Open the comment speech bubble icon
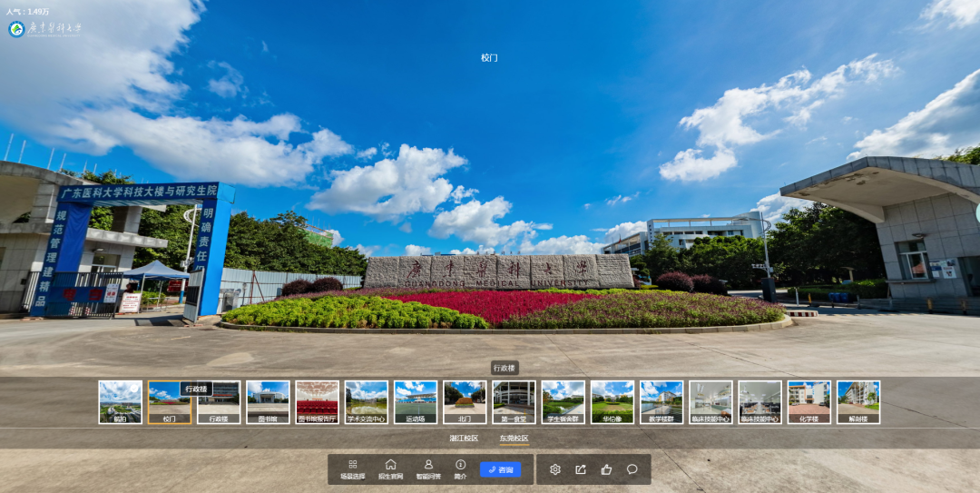Viewport: 980px width, 493px height. 632,469
